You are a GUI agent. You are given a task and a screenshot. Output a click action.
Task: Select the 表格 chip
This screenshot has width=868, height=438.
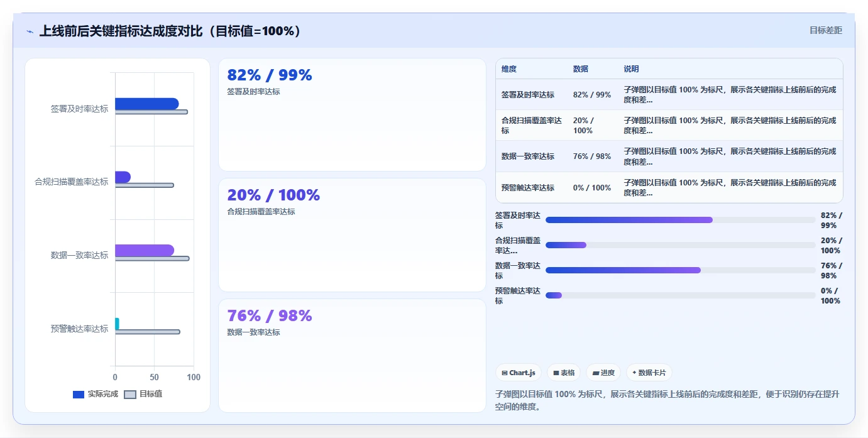(x=564, y=373)
